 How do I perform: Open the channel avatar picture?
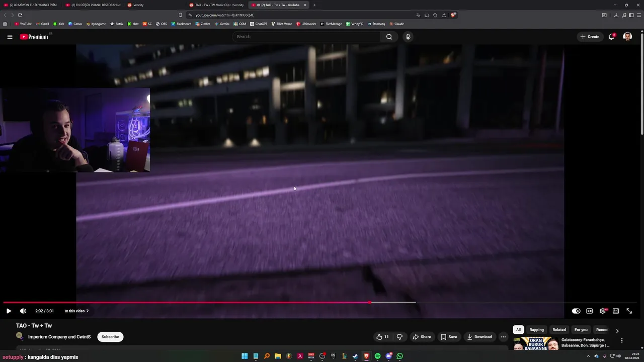pos(20,336)
